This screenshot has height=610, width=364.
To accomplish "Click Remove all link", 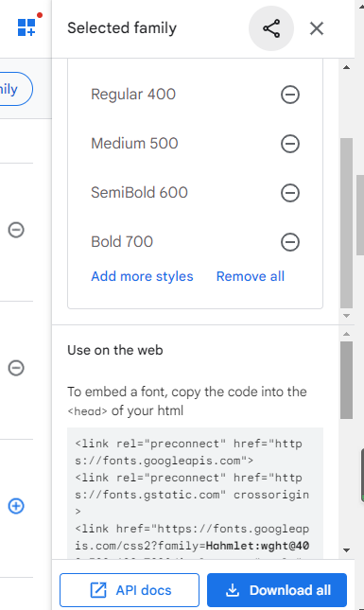I will click(251, 276).
